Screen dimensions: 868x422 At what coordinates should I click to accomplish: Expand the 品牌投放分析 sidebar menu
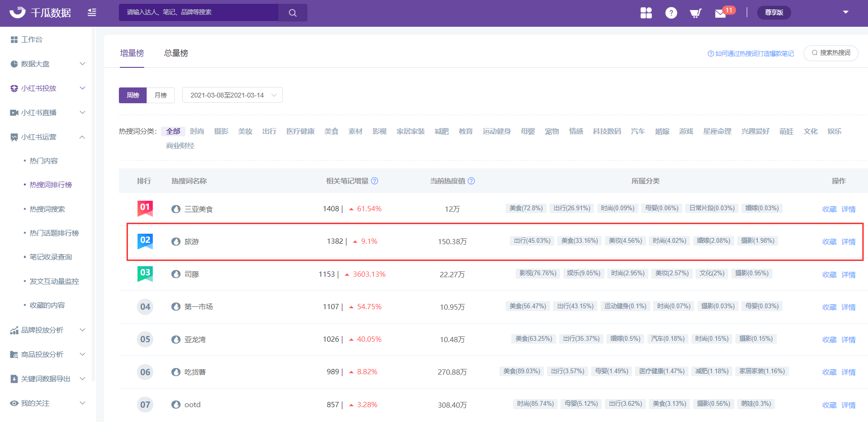(x=83, y=330)
